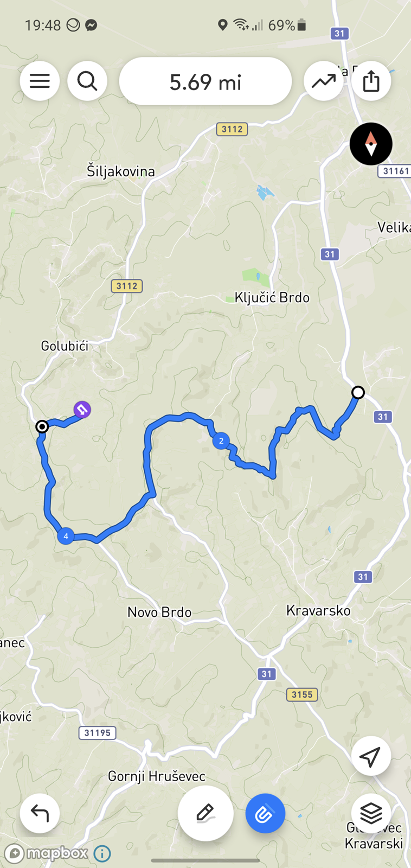Viewport: 411px width, 868px height.
Task: Open the elevation profile chart icon
Action: point(324,81)
